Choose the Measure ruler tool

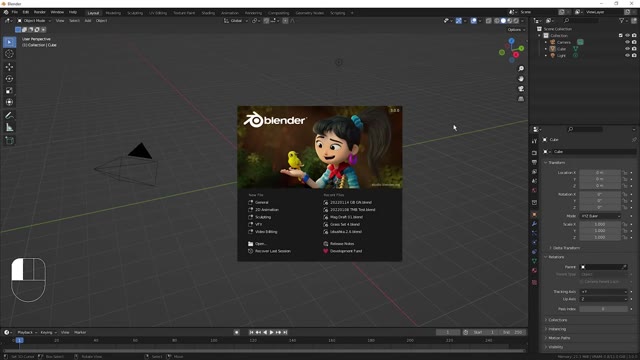click(9, 128)
